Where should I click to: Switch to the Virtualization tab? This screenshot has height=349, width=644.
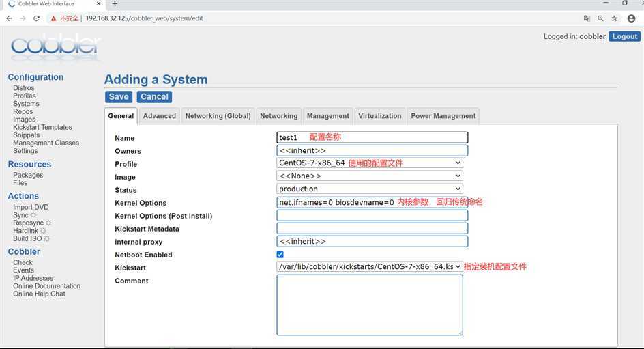379,116
